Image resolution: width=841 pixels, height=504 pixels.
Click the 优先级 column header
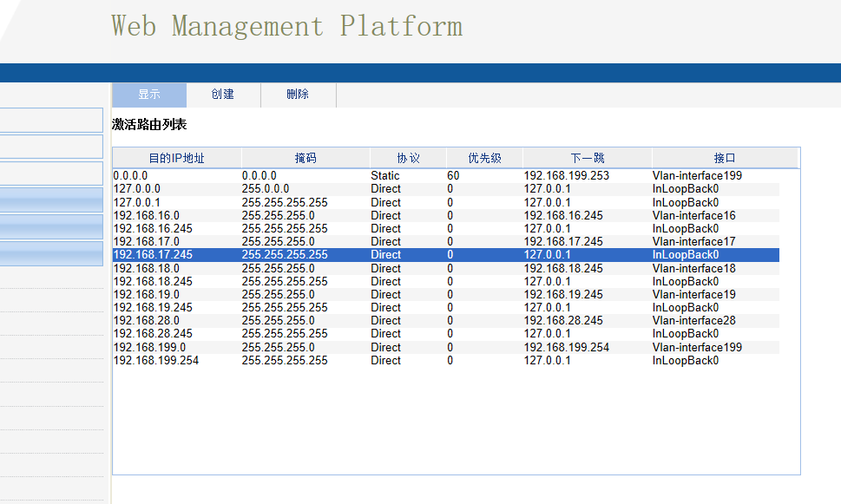[x=484, y=158]
